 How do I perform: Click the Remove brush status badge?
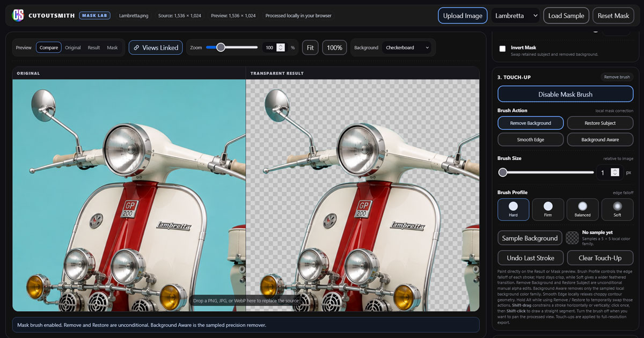click(617, 77)
